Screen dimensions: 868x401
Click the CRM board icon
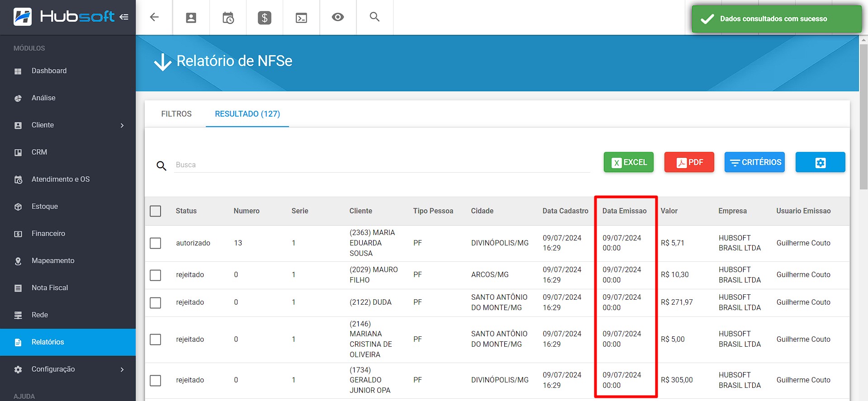pos(18,152)
